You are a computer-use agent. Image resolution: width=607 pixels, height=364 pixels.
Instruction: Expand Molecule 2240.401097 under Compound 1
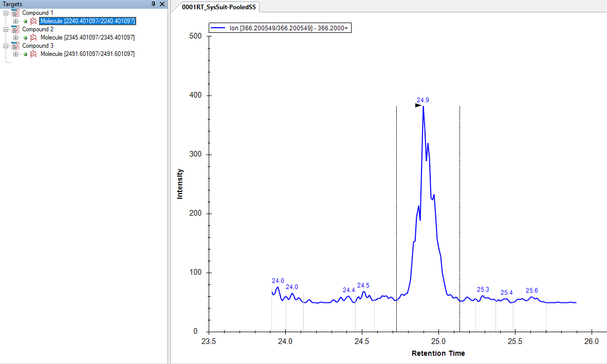click(x=15, y=21)
